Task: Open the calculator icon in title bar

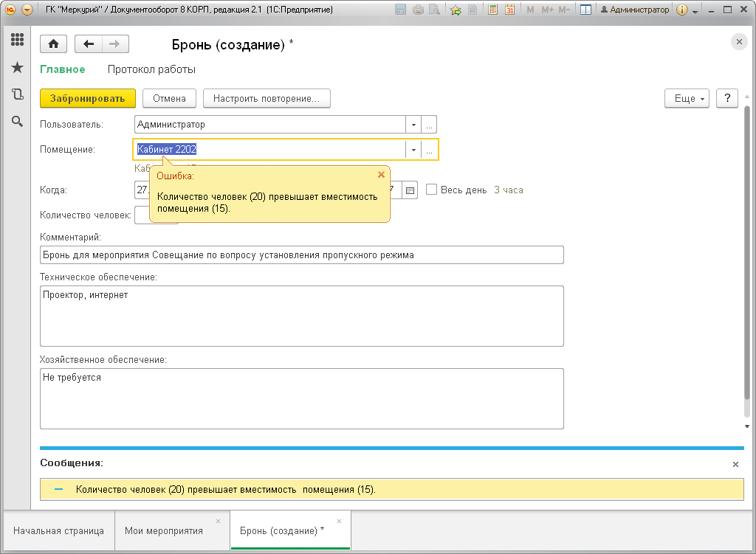Action: [x=492, y=10]
